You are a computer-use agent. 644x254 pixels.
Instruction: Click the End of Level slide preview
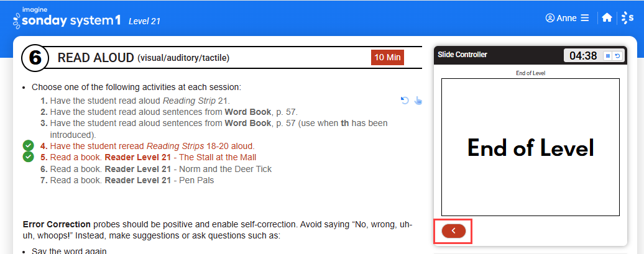click(x=530, y=147)
